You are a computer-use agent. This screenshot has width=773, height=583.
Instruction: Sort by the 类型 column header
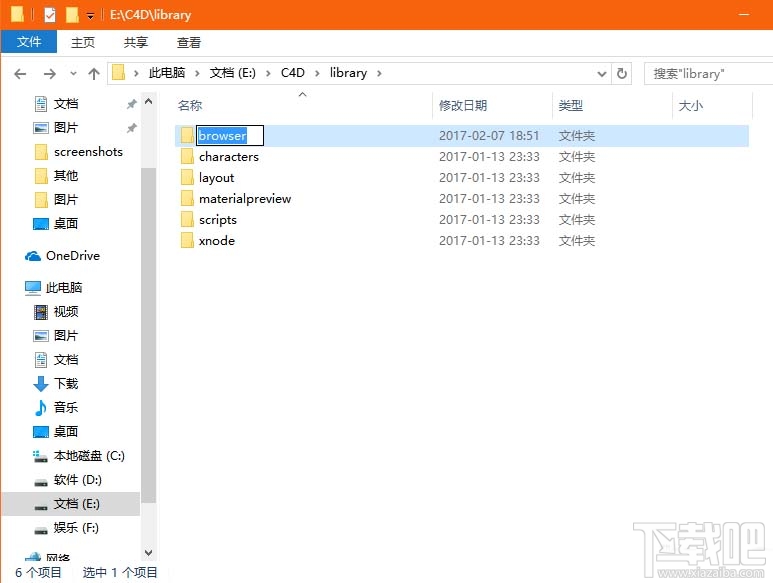tap(571, 105)
